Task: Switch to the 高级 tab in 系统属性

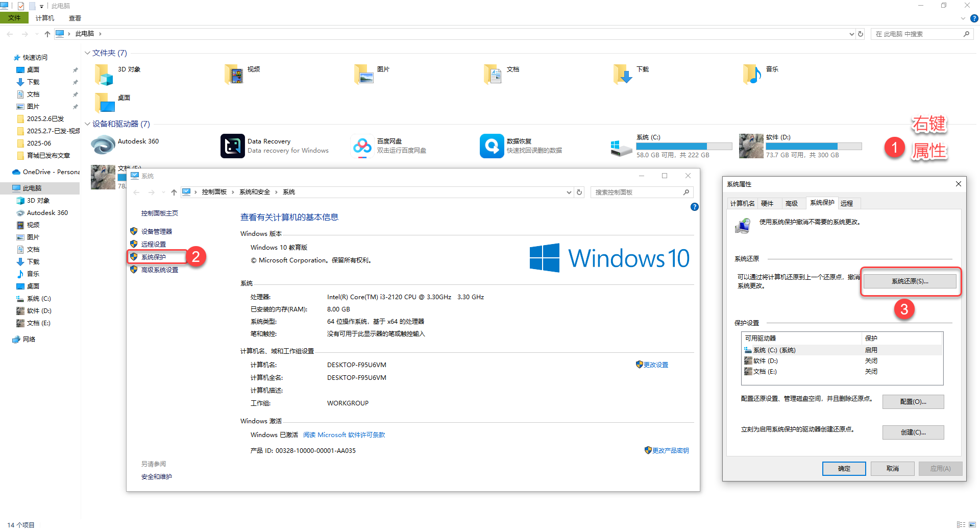Action: point(791,203)
